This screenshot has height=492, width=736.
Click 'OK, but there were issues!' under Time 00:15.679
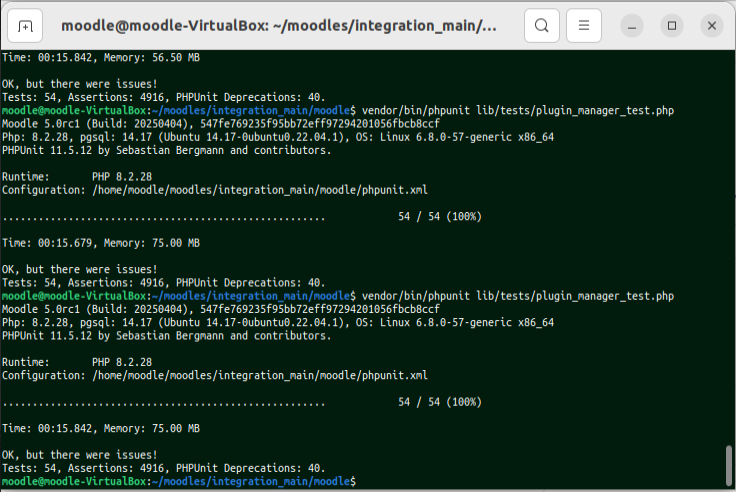pyautogui.click(x=80, y=269)
